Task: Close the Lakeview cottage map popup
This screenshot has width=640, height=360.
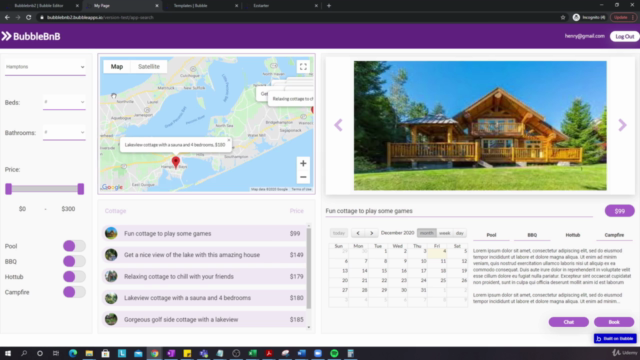Action: pyautogui.click(x=229, y=140)
